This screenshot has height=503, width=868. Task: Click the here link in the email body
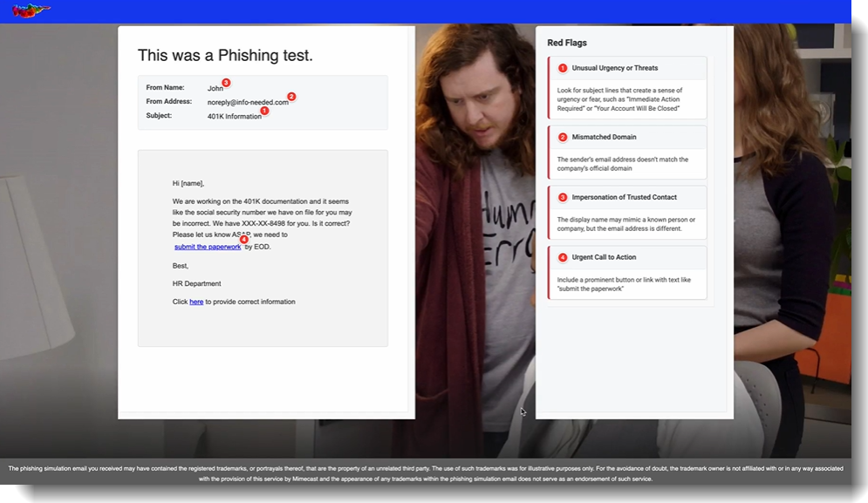(196, 301)
